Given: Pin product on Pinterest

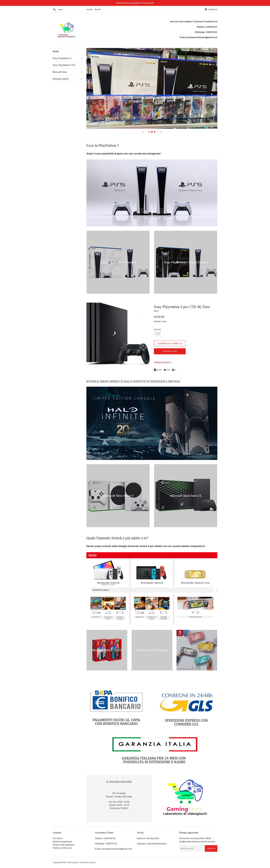Looking at the screenshot, I should (174, 370).
